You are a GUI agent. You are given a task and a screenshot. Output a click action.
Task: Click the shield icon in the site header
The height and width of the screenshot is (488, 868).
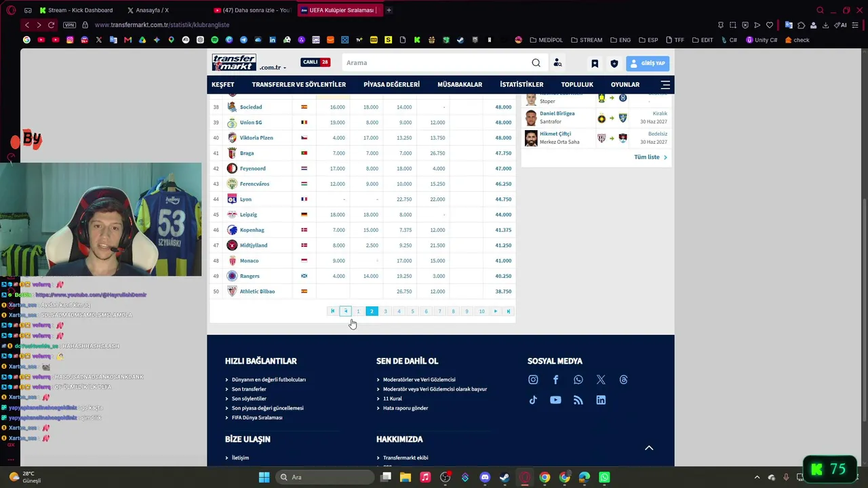tap(614, 63)
